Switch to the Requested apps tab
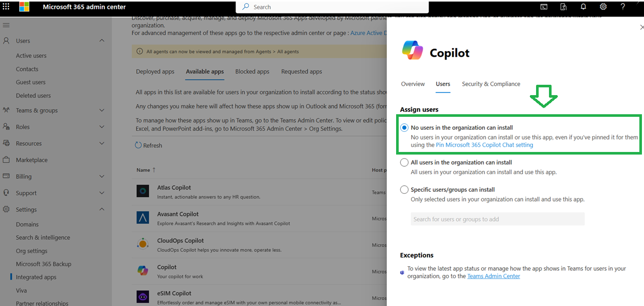The image size is (644, 306). [302, 72]
